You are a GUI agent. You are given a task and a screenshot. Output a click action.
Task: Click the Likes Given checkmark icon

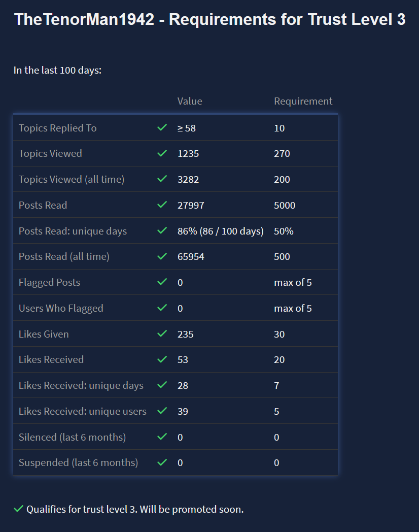[162, 334]
